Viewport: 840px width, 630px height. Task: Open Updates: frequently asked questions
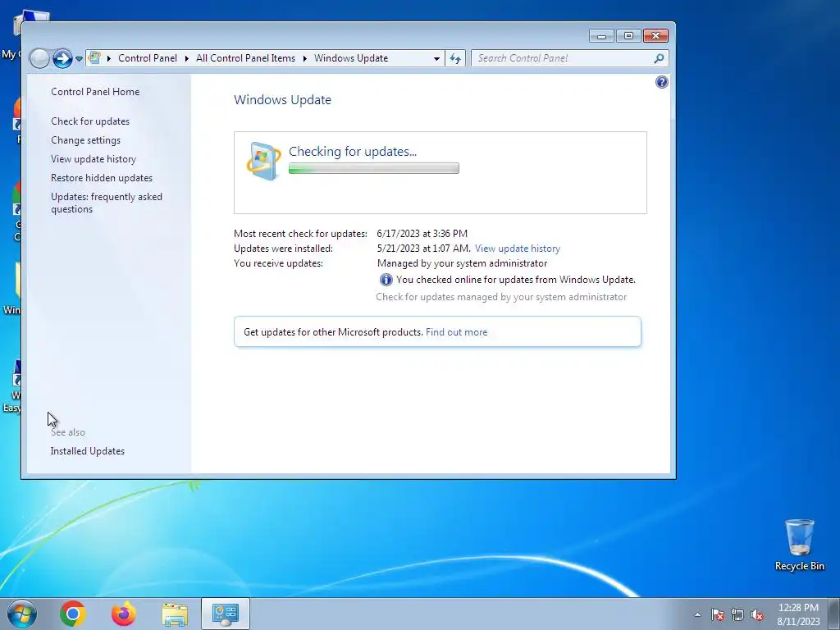click(107, 203)
